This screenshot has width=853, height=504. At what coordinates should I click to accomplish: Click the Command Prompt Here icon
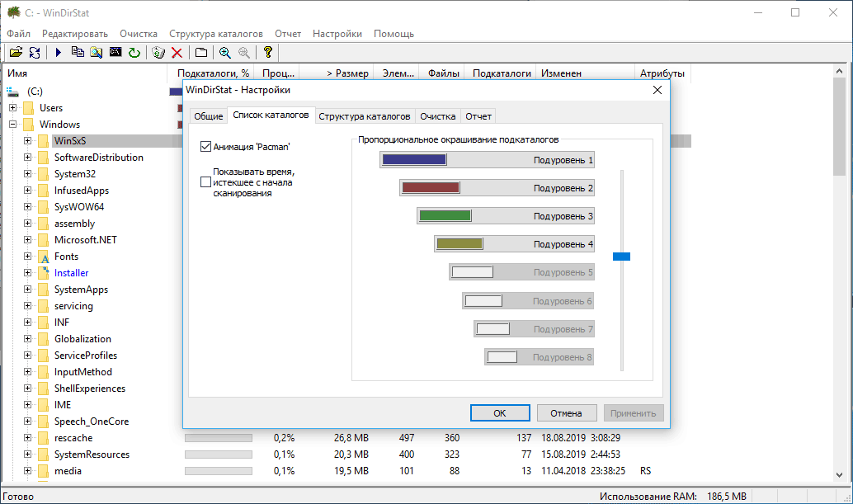point(115,52)
